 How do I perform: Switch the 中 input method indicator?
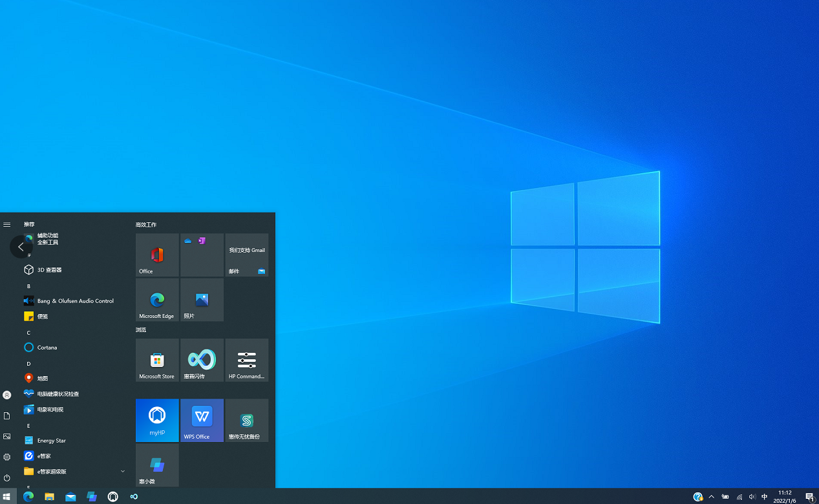point(765,497)
